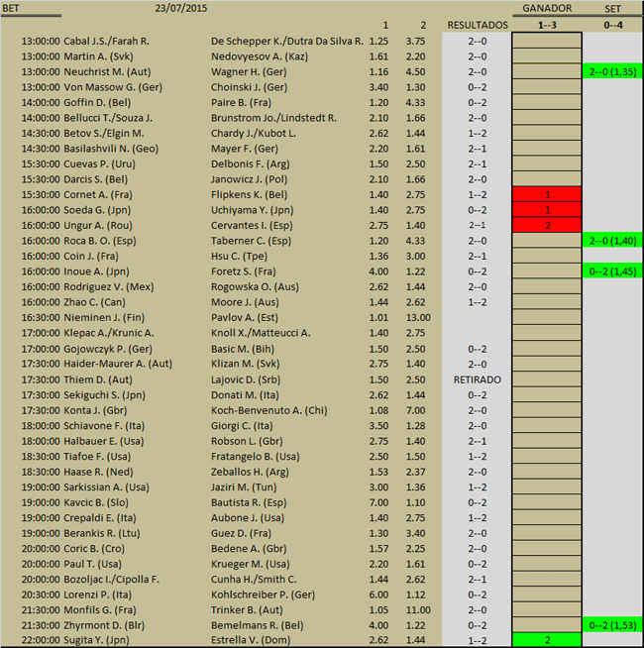
Task: Click Zeballos H. (Arg) cell
Action: coord(250,472)
